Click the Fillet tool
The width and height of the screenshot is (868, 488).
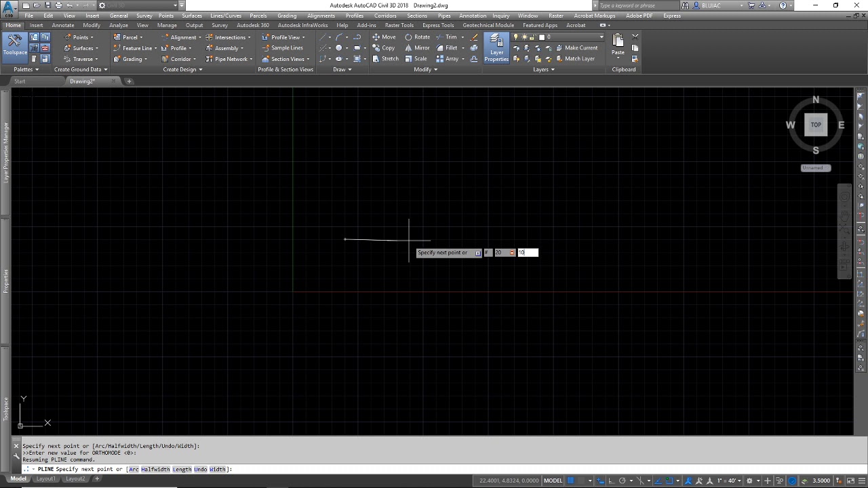[446, 48]
